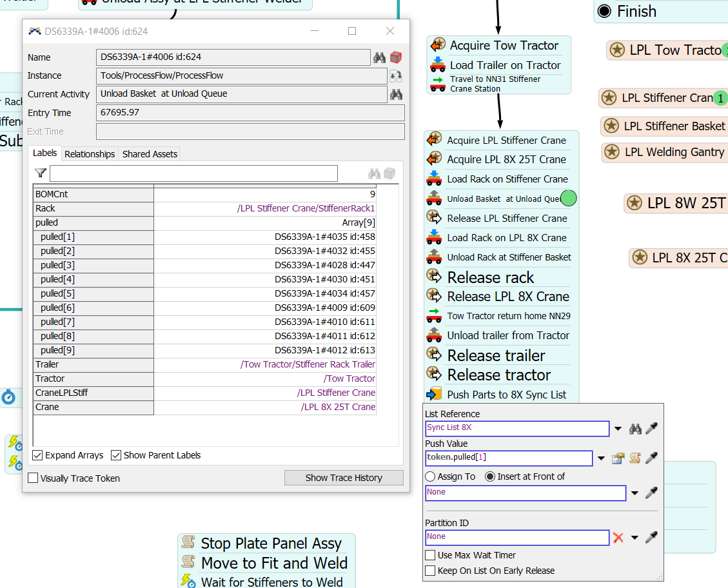
Task: Select the Assign To radio button
Action: 430,476
